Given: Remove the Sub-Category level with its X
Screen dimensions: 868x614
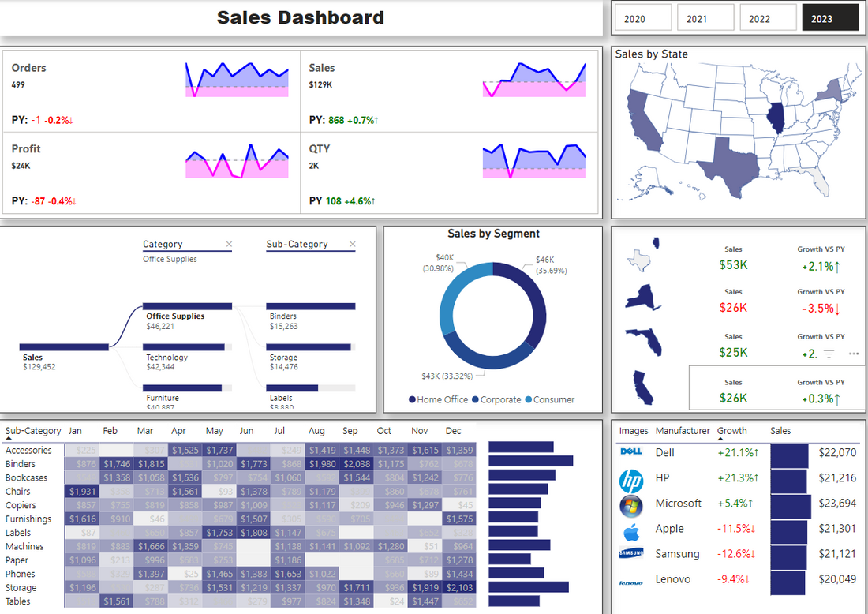Looking at the screenshot, I should point(353,244).
